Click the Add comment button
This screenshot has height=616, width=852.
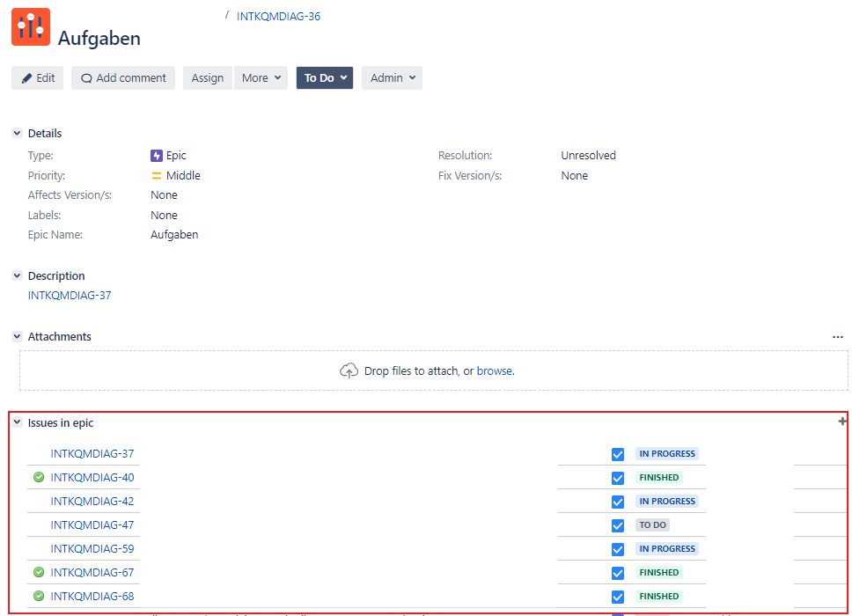[x=123, y=77]
